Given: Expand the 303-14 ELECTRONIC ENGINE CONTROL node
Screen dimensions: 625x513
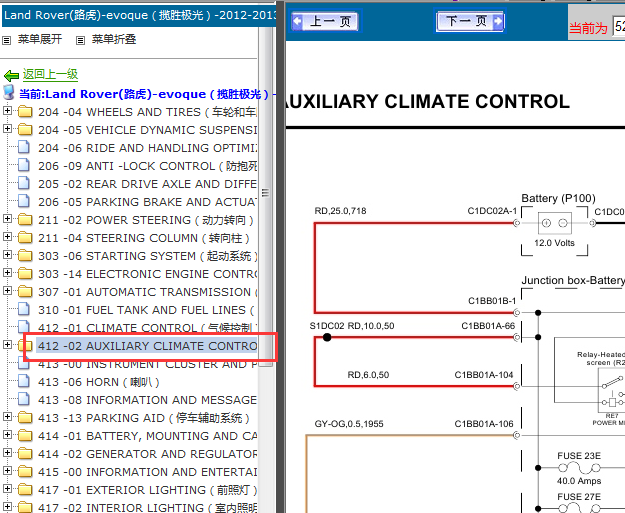Looking at the screenshot, I should pos(7,273).
